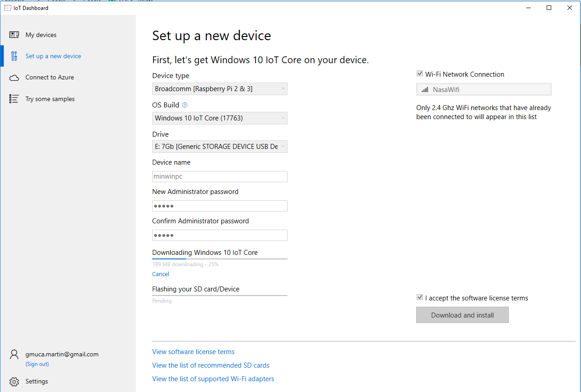The width and height of the screenshot is (581, 392).
Task: Maximize the IoT Dashboard window
Action: [x=549, y=8]
